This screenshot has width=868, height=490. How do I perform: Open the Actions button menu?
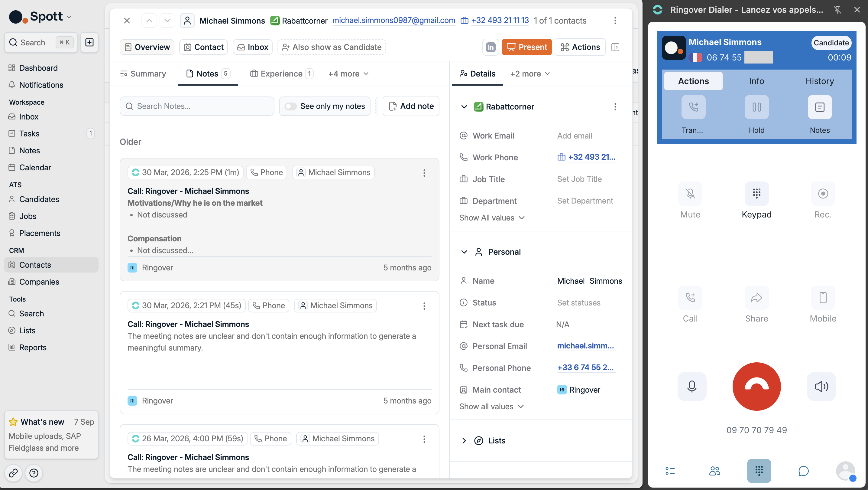pyautogui.click(x=580, y=47)
